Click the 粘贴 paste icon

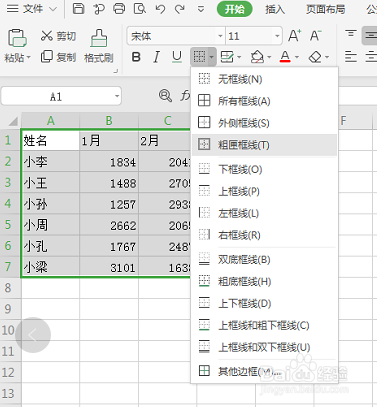(x=17, y=38)
